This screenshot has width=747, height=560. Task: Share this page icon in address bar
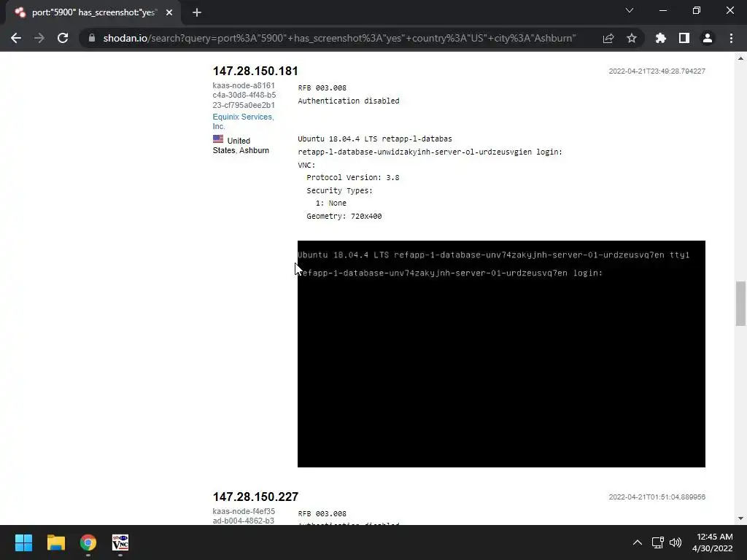[x=608, y=38]
